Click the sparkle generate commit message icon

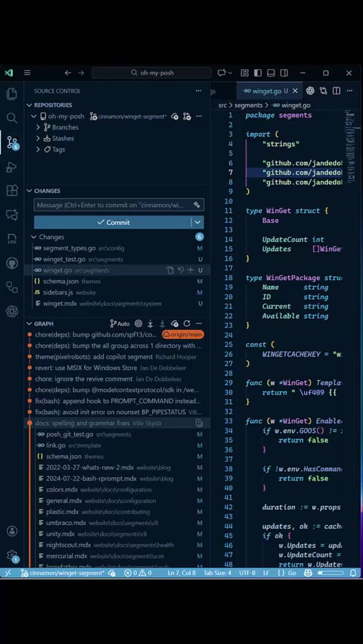click(x=197, y=205)
